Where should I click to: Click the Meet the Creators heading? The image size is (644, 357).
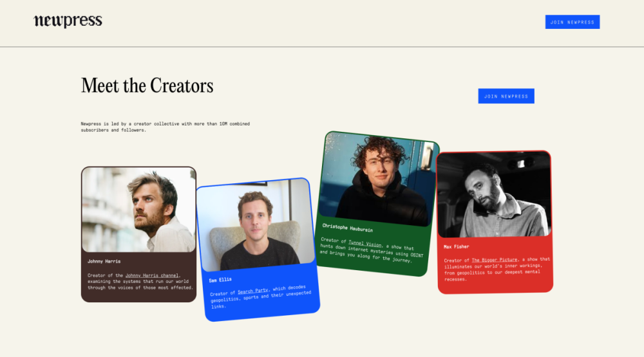click(x=147, y=86)
